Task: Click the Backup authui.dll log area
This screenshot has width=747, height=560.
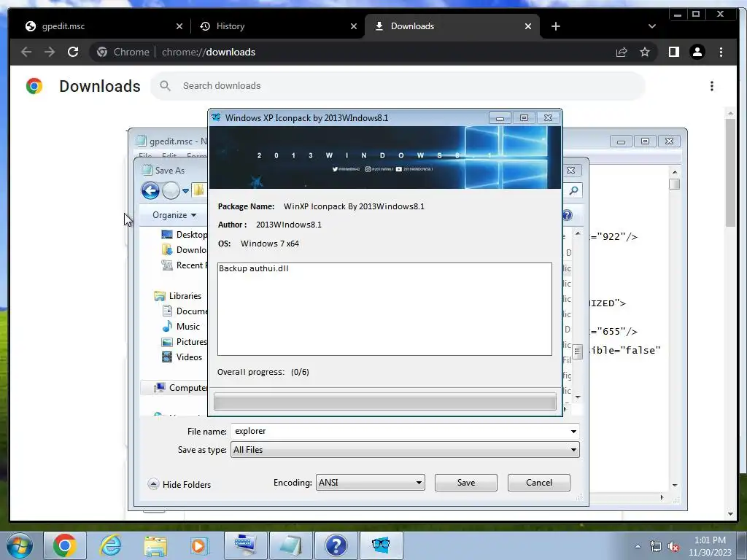Action: [x=384, y=309]
